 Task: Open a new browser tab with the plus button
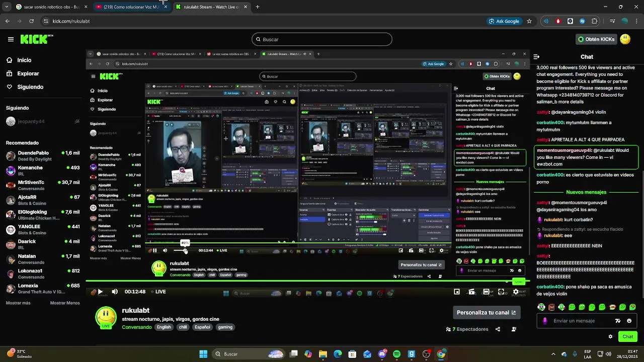coord(258,7)
